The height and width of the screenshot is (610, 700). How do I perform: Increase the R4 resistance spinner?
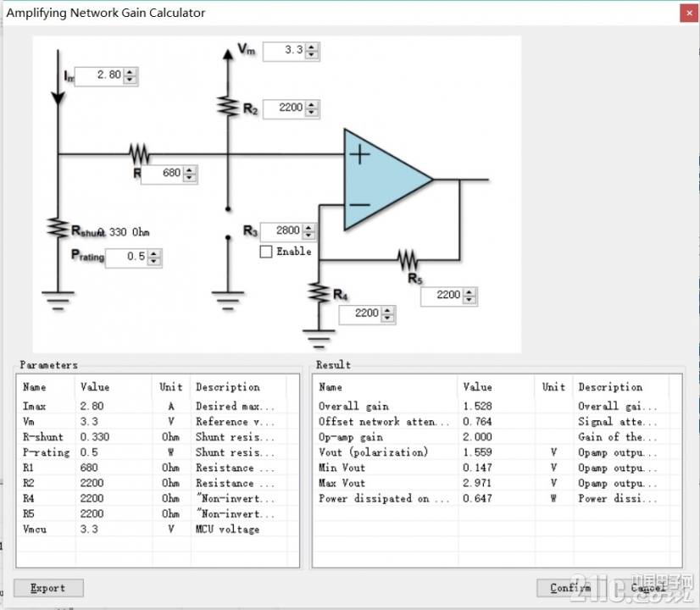click(x=387, y=310)
